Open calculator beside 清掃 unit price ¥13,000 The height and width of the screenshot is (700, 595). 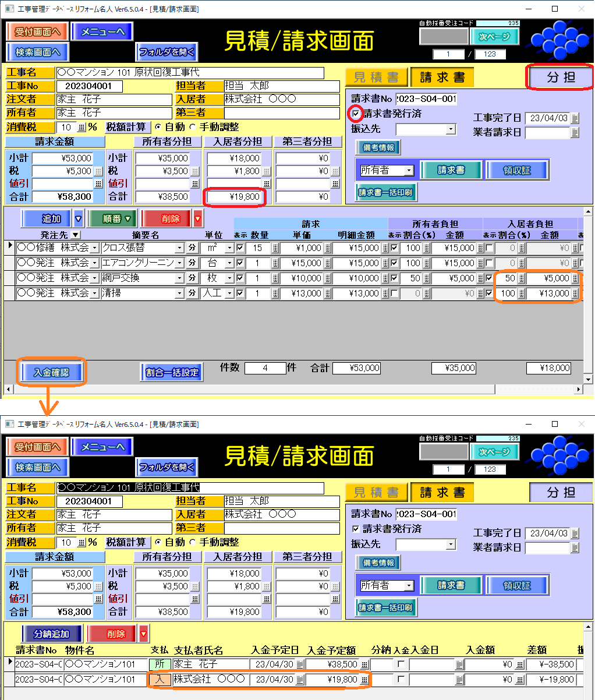click(327, 294)
